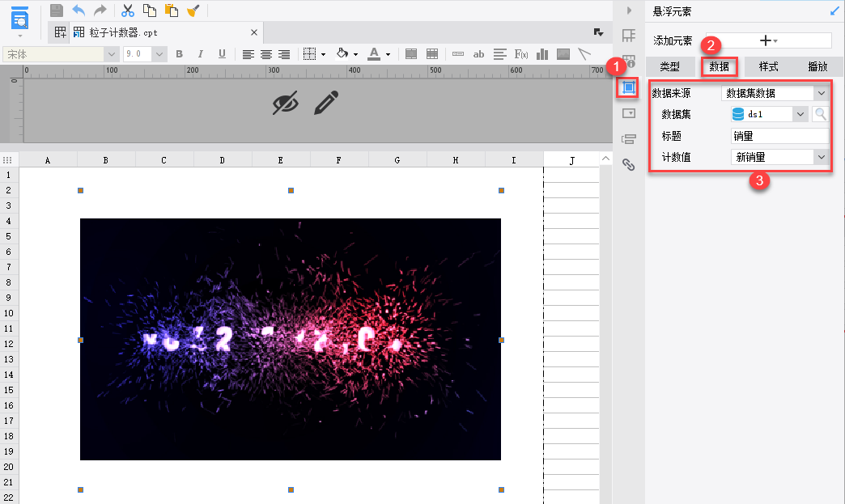Click the scroll up arrow of the sheet

click(605, 159)
